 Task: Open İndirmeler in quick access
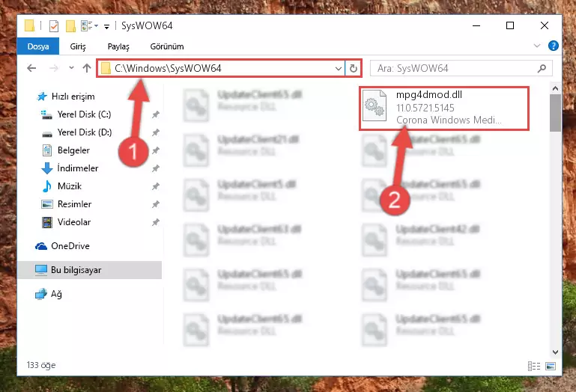coord(77,168)
